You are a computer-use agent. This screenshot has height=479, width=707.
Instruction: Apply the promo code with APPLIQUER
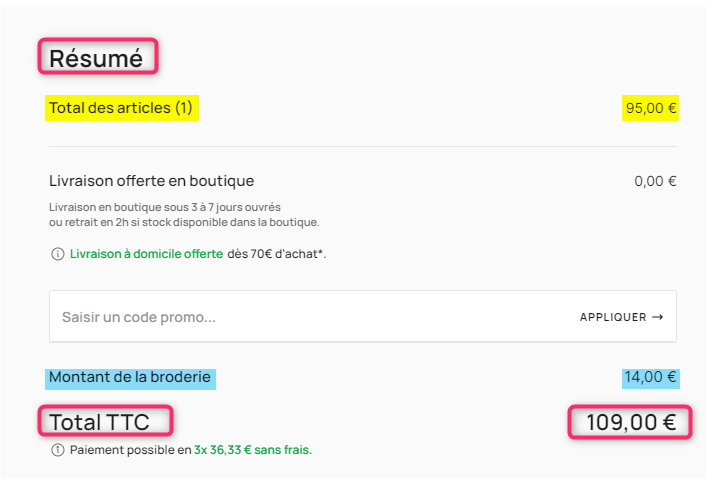pos(621,317)
